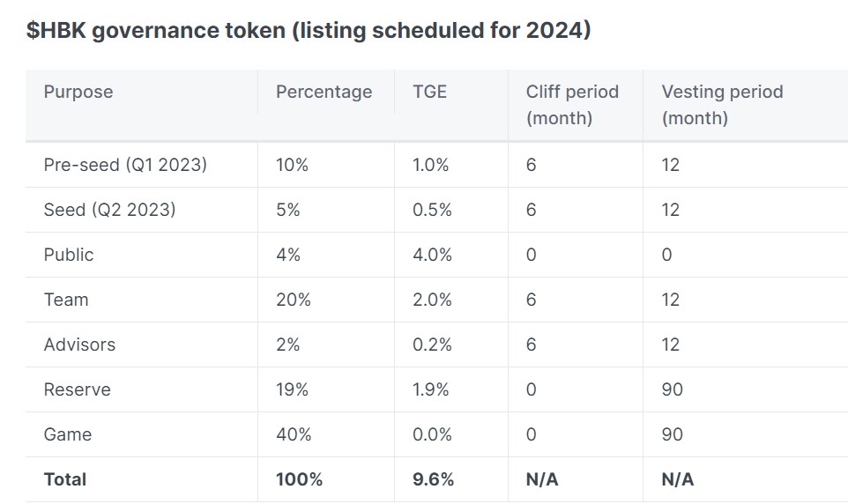Click the bold Total row label
This screenshot has width=848, height=504.
(65, 479)
